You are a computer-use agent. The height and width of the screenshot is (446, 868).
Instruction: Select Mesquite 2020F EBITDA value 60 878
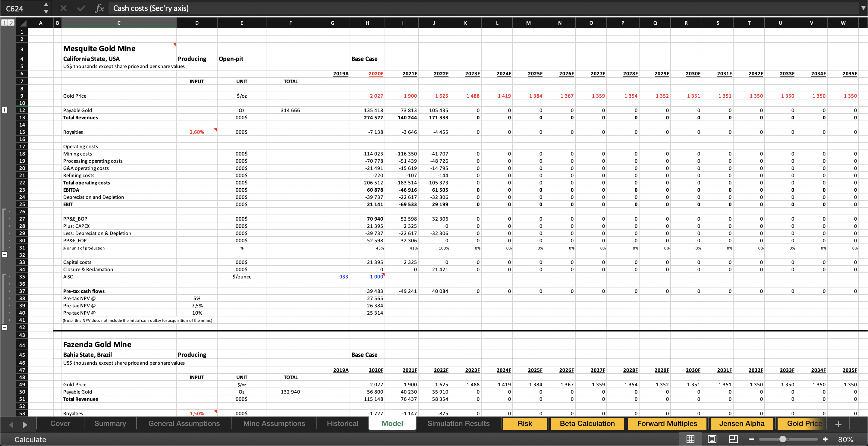point(367,190)
